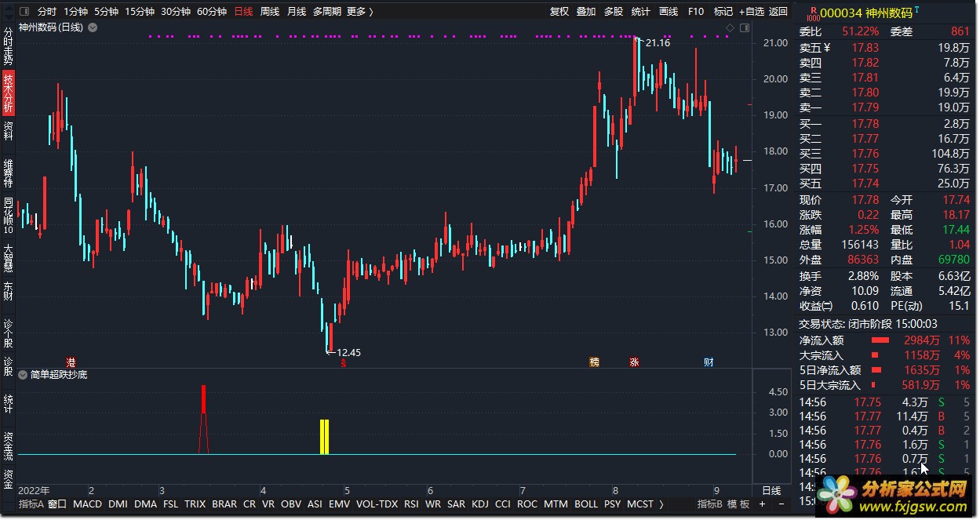980x520 pixels.
Task: Click the 买一 price 17.78
Action: point(865,123)
